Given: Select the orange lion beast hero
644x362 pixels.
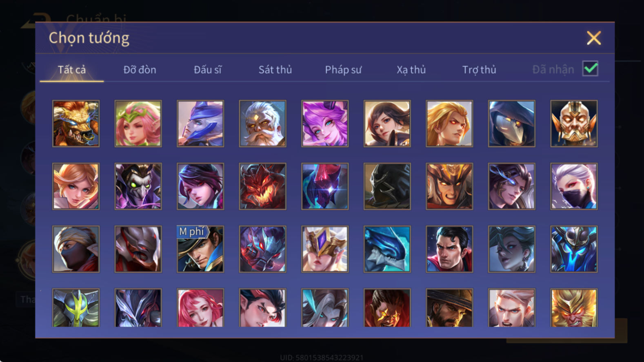Looking at the screenshot, I should pos(76,124).
